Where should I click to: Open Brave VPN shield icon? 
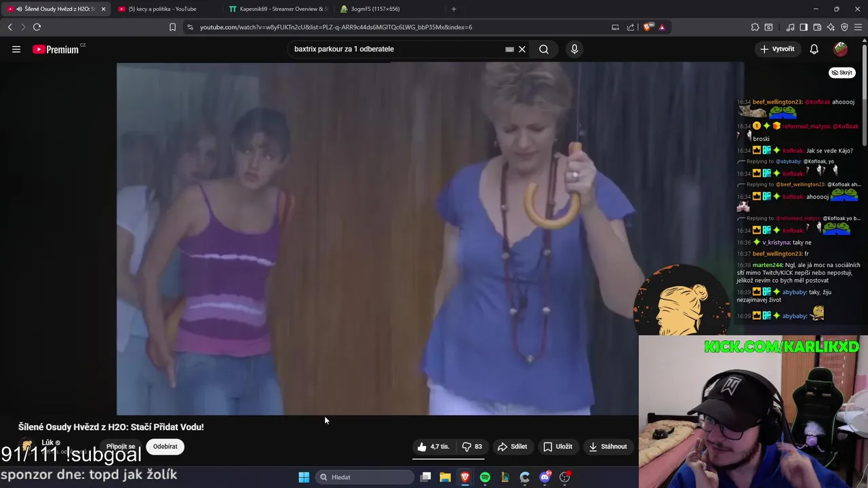844,27
